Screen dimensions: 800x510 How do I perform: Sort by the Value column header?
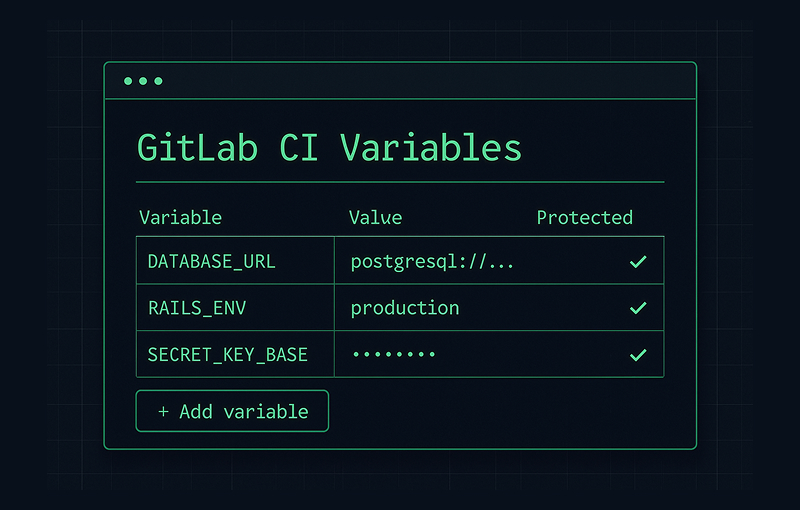375,218
